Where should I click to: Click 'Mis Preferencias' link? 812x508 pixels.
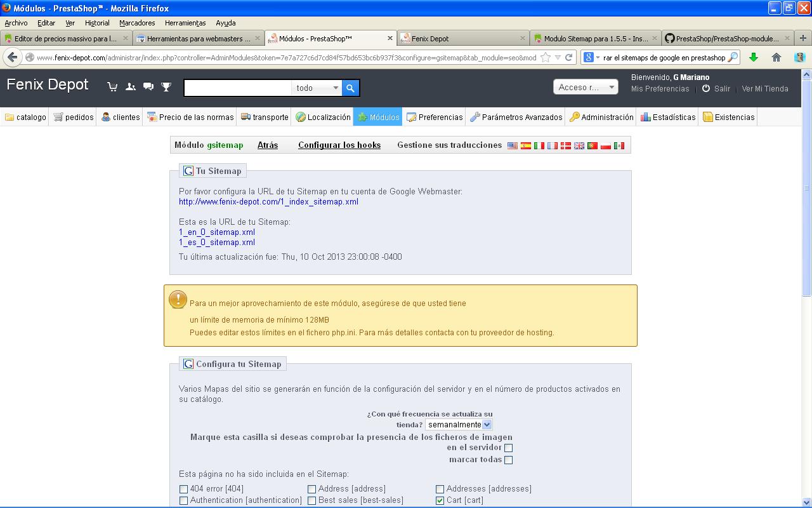tap(660, 89)
